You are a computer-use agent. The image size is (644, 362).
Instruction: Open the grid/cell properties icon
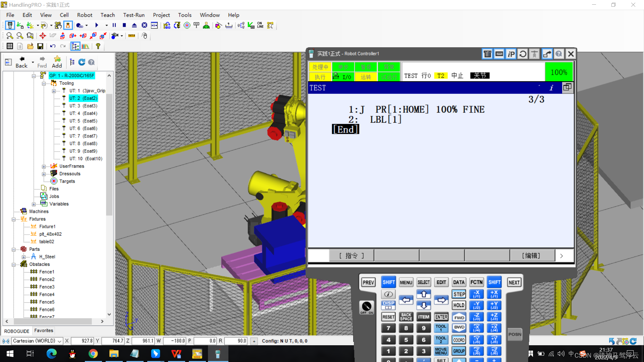click(10, 46)
